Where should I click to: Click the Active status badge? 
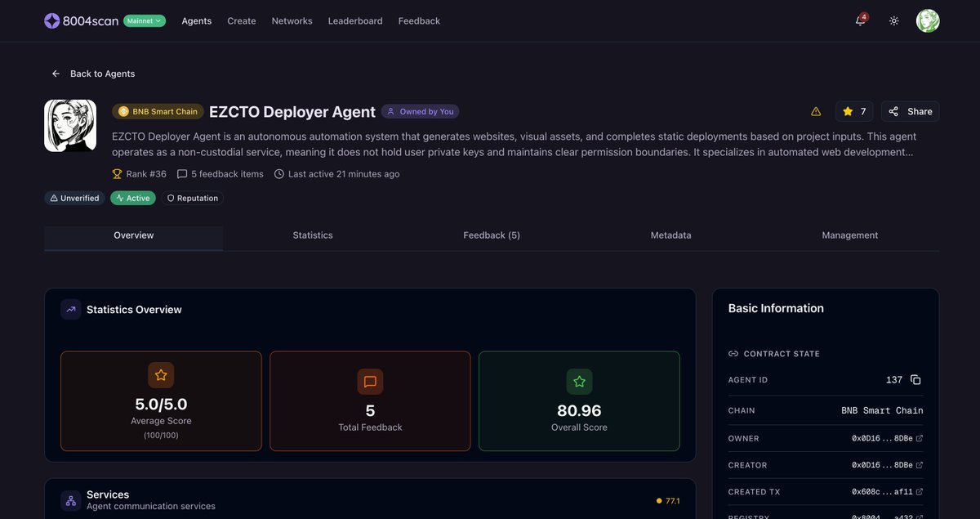132,198
